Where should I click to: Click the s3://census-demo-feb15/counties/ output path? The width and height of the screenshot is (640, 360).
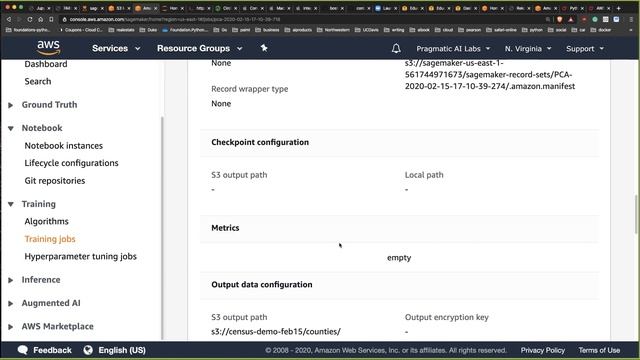[276, 331]
